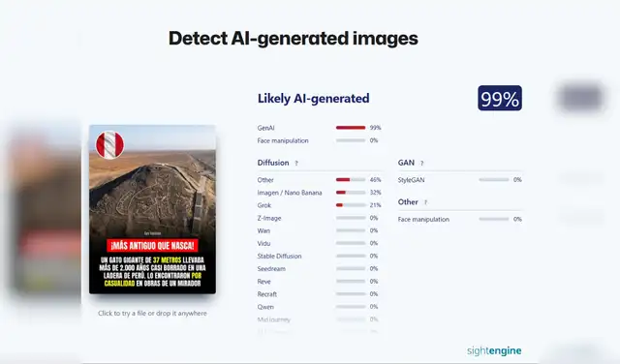The image size is (620, 364).
Task: Click the 'Detect AI-generated images' title
Action: [x=293, y=39]
